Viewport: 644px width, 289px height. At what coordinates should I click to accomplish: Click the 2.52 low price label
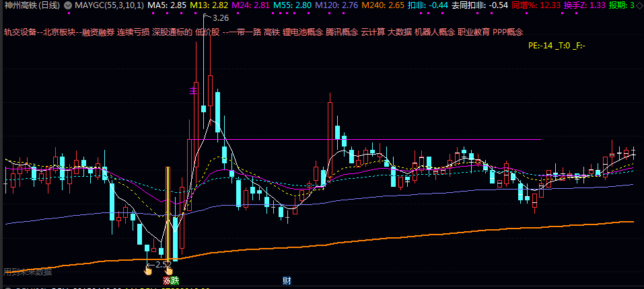tap(164, 264)
